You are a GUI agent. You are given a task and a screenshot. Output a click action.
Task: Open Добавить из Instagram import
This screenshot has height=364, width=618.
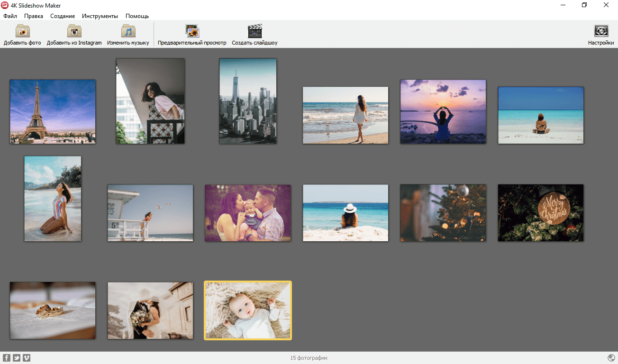point(74,31)
